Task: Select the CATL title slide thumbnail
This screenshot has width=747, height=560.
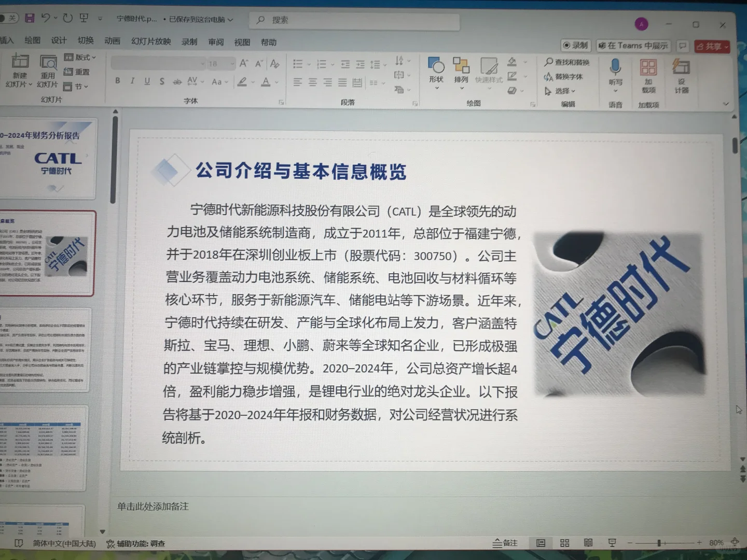Action: point(48,159)
